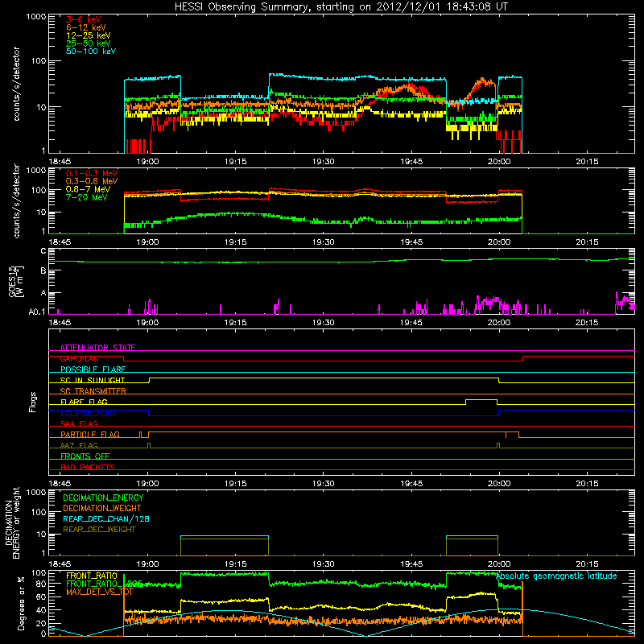Image resolution: width=644 pixels, height=644 pixels.
Task: Click the "B" class label on GOES axis
Action: click(43, 270)
